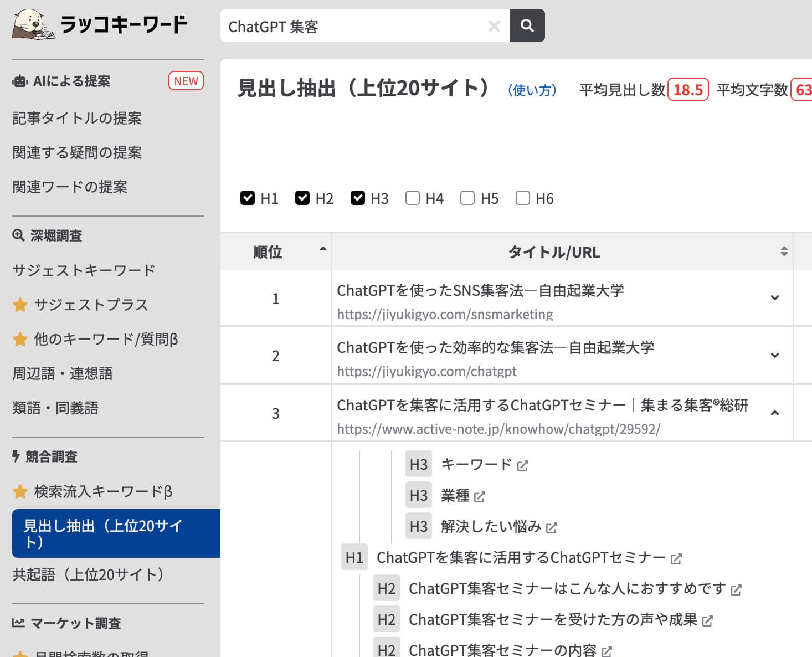Click the Rakko Keyword otter logo
Viewport: 812px width, 657px height.
[100, 24]
